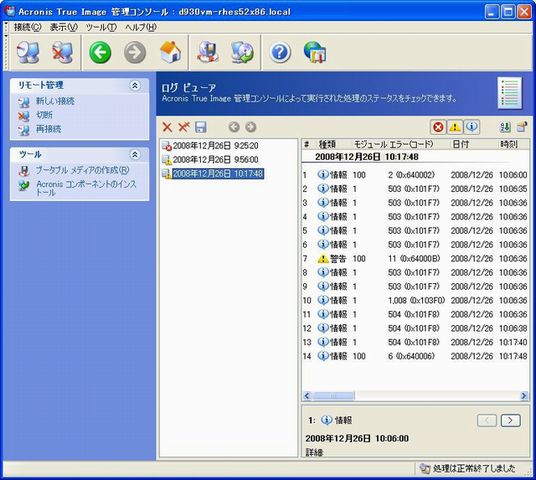Select the 9:56:00 log entry
Screen dimensions: 536x480
tap(215, 160)
